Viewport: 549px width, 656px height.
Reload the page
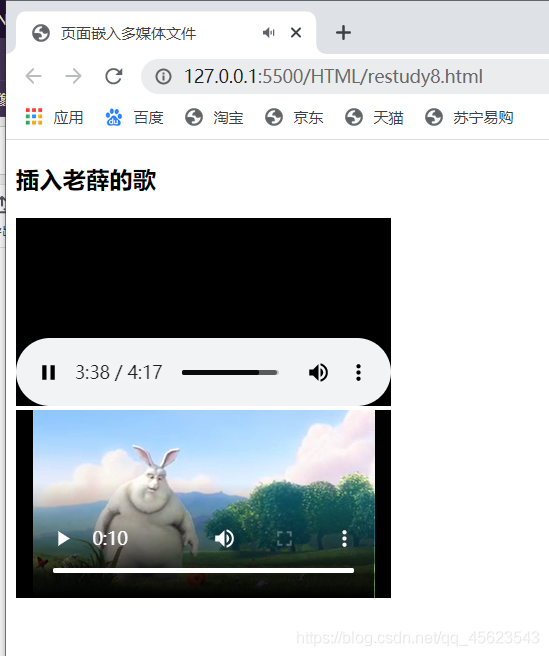pyautogui.click(x=113, y=76)
